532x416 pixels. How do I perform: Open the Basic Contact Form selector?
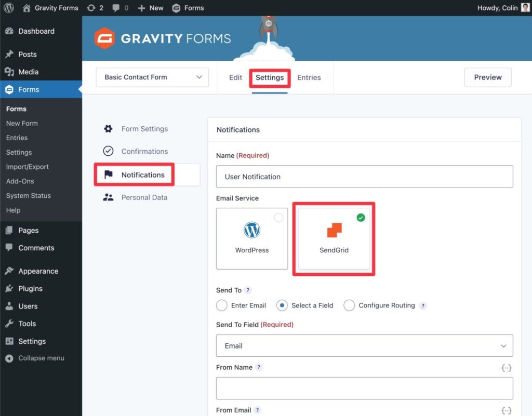[152, 77]
